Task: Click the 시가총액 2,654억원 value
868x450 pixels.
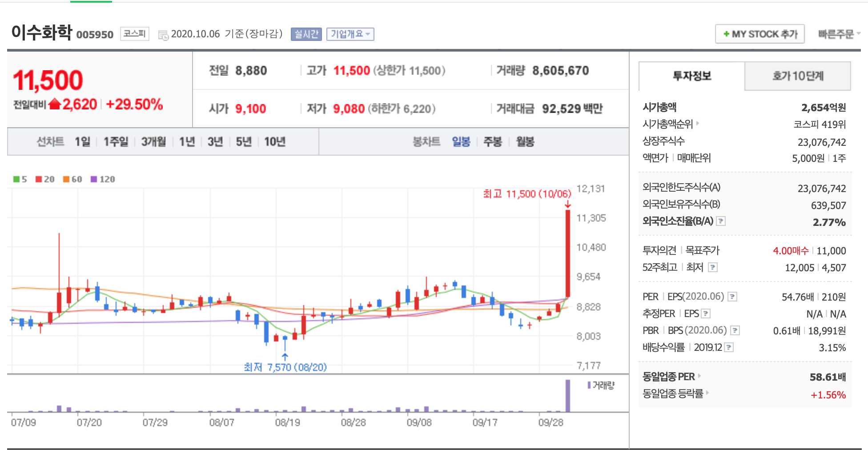Action: (824, 108)
